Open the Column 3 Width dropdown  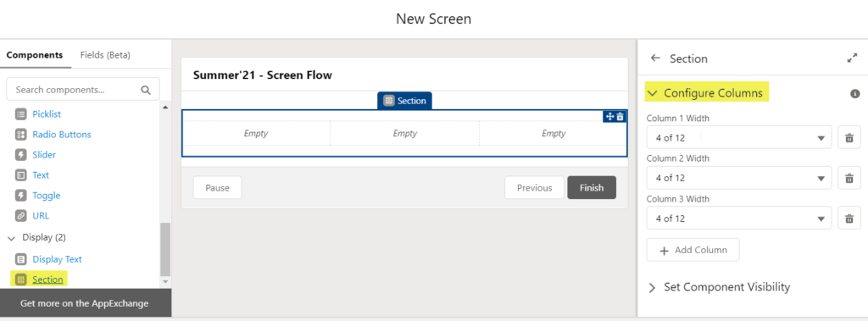tap(739, 218)
